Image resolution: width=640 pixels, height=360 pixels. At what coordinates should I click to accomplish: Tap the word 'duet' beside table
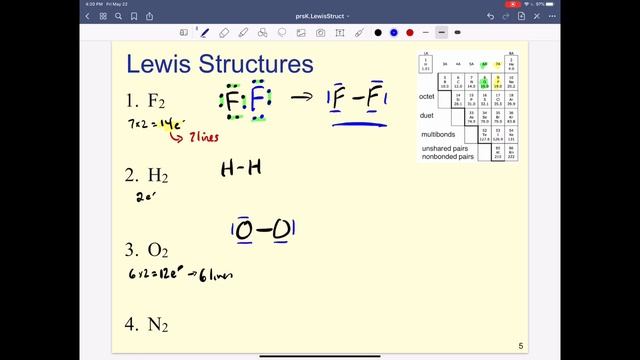[427, 116]
